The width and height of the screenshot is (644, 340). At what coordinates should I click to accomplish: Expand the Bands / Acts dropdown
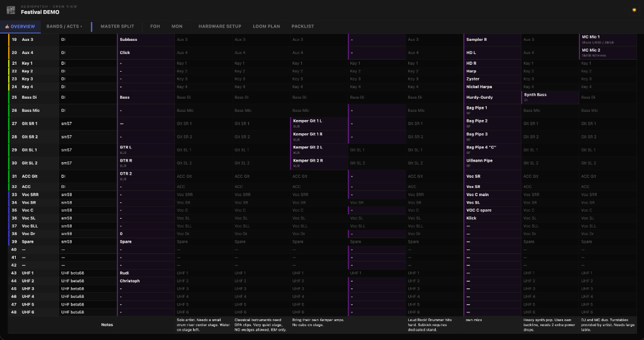point(64,26)
